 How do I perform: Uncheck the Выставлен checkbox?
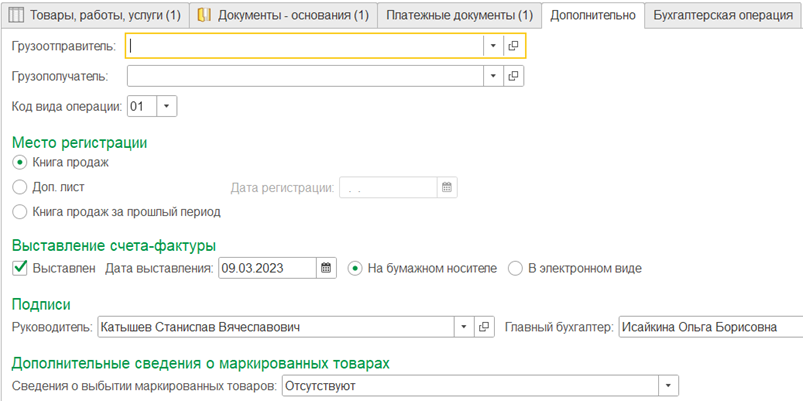(x=20, y=268)
